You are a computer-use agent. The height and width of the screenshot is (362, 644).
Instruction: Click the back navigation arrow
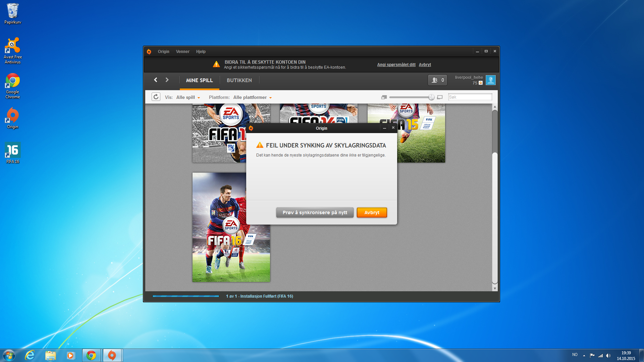156,80
